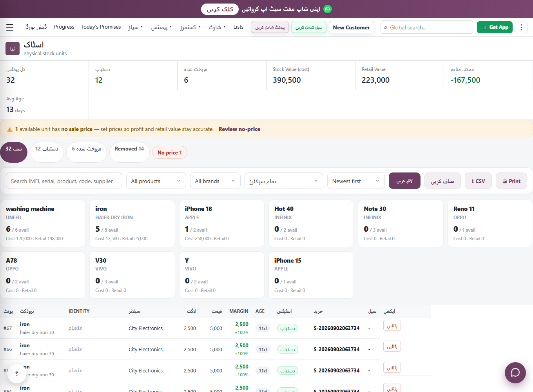
Task: Focus the Global search field
Action: click(427, 27)
